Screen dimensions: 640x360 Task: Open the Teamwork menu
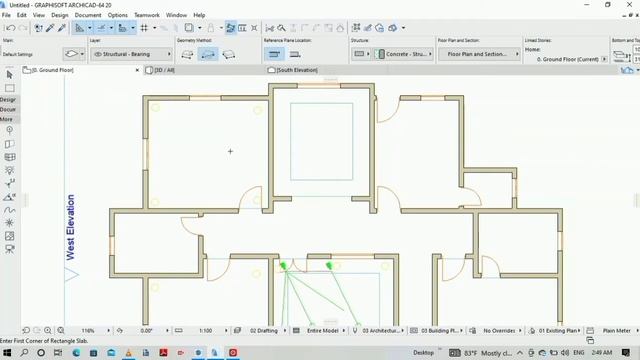[147, 15]
